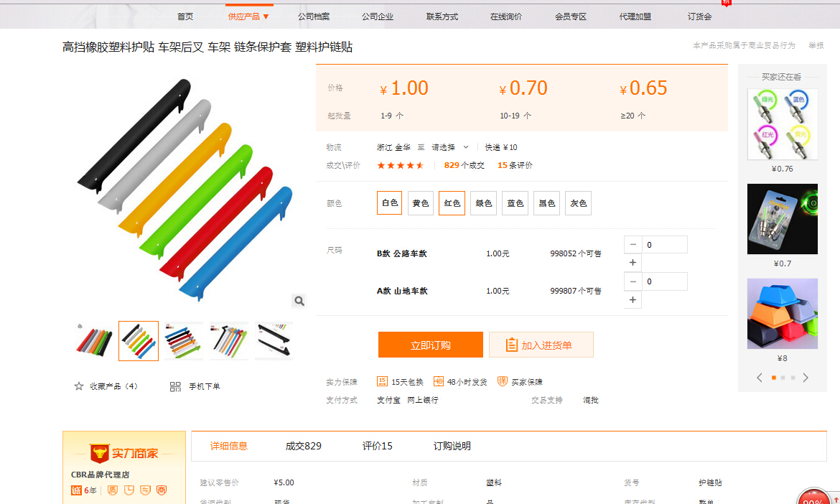The image size is (840, 504).
Task: Click the buyer protection shield icon
Action: [x=503, y=381]
